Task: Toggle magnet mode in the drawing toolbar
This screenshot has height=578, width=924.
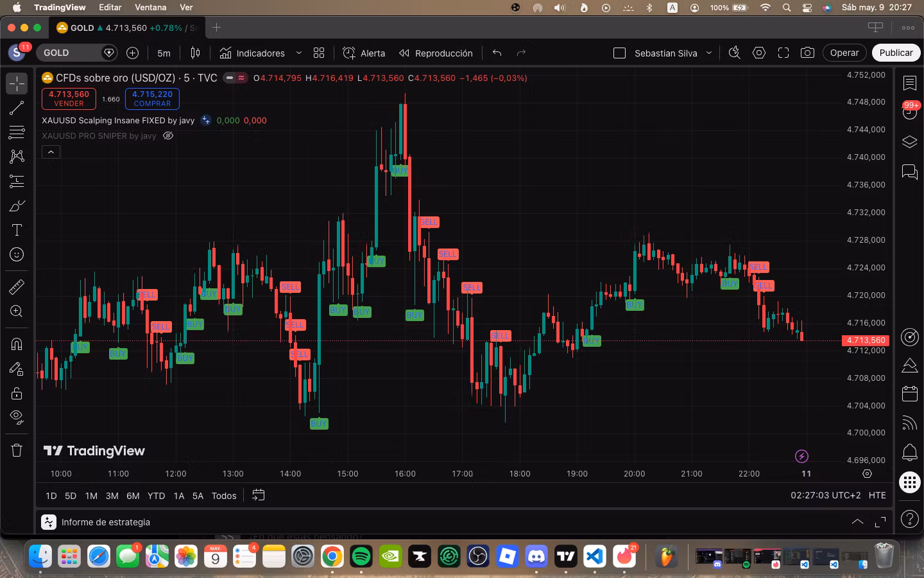Action: 17,344
